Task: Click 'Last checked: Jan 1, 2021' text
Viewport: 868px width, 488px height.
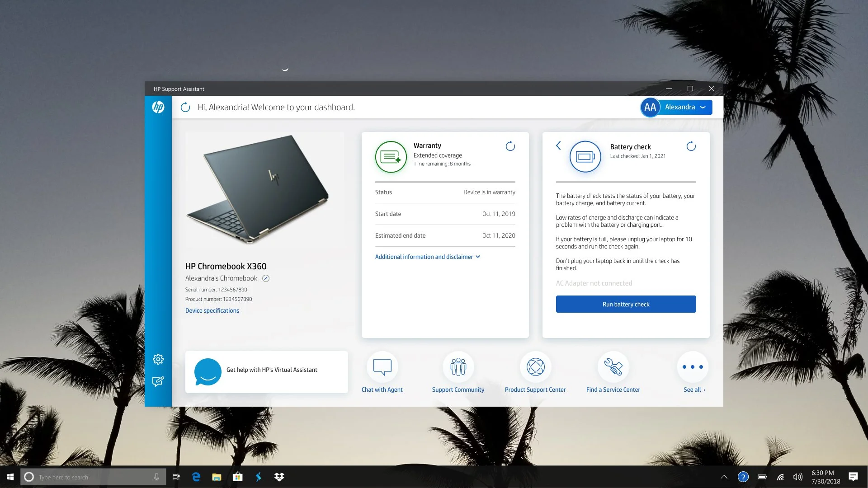Action: [x=638, y=156]
